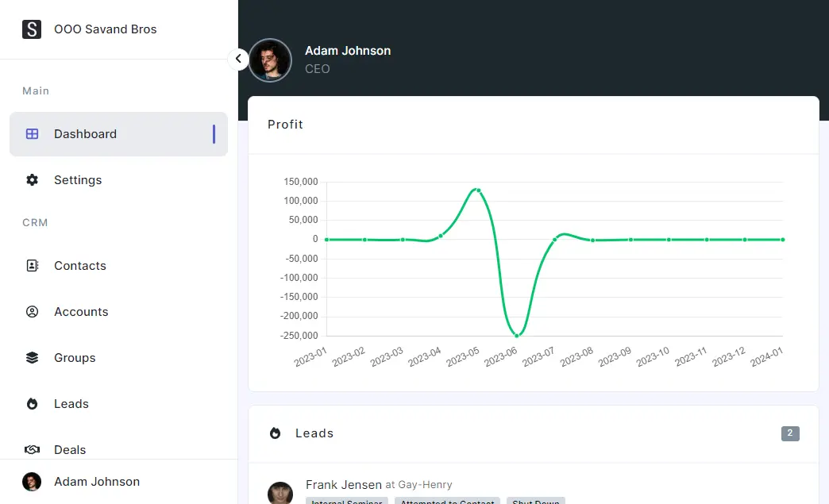Go to the Contacts page

[x=118, y=266]
